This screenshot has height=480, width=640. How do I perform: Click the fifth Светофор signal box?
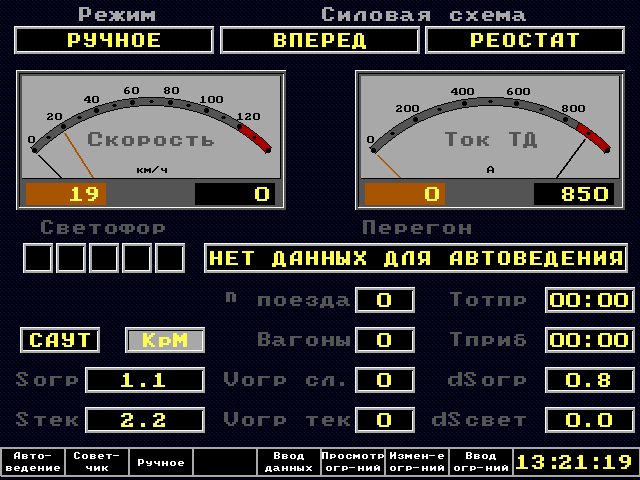click(170, 258)
